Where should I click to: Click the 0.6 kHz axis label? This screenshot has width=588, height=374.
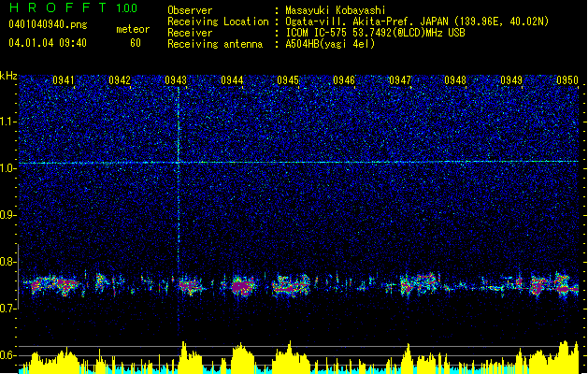tap(7, 355)
